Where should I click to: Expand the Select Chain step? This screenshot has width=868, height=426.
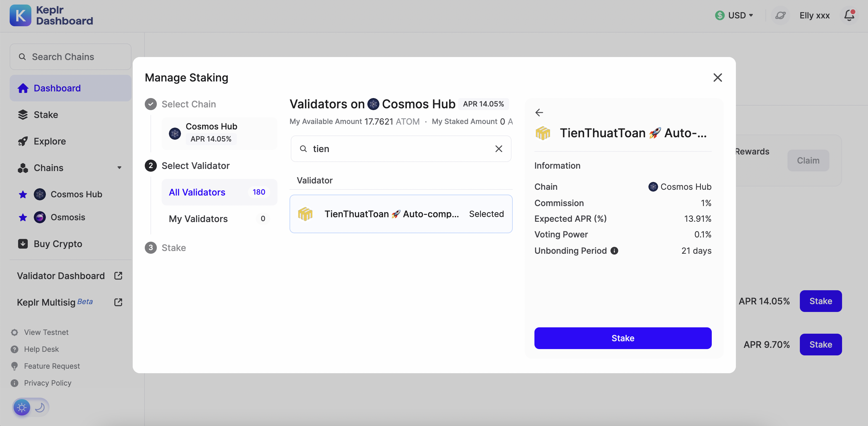click(x=188, y=104)
